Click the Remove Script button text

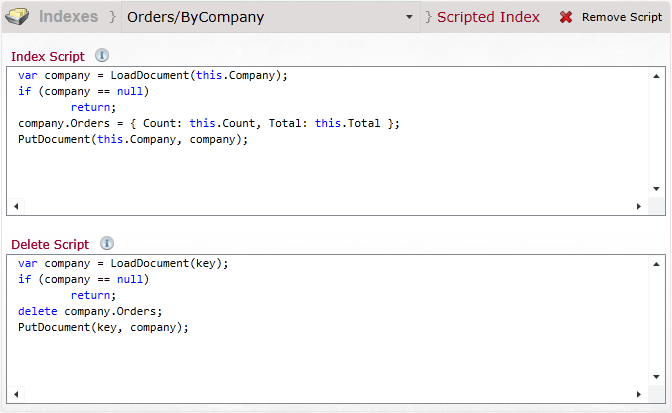pos(622,17)
